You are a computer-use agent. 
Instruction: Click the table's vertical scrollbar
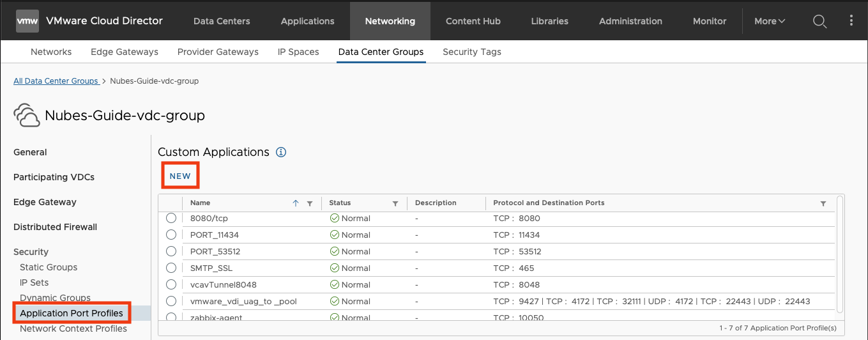(839, 255)
